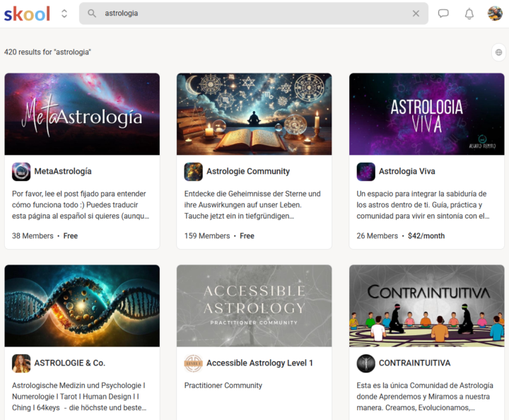Open the community switcher chevrons
Screen dimensions: 509x420
[64, 13]
